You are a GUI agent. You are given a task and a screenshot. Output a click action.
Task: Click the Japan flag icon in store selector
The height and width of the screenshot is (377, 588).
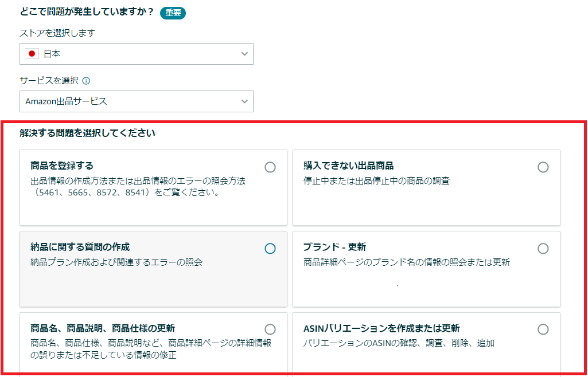coord(32,54)
